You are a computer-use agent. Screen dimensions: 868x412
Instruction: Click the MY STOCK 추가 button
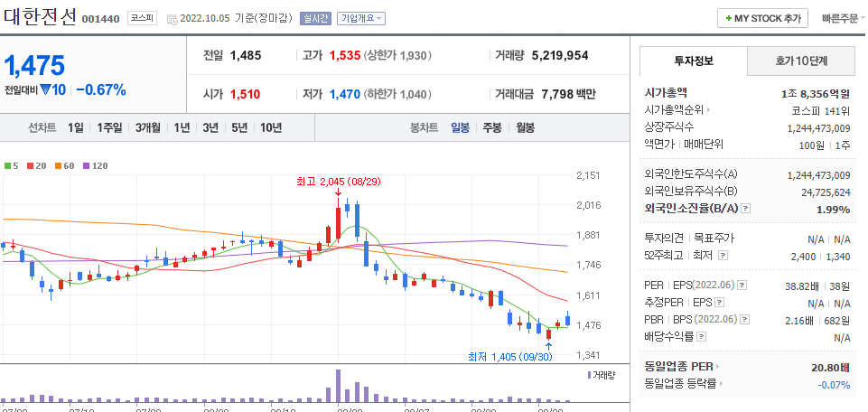click(x=763, y=18)
